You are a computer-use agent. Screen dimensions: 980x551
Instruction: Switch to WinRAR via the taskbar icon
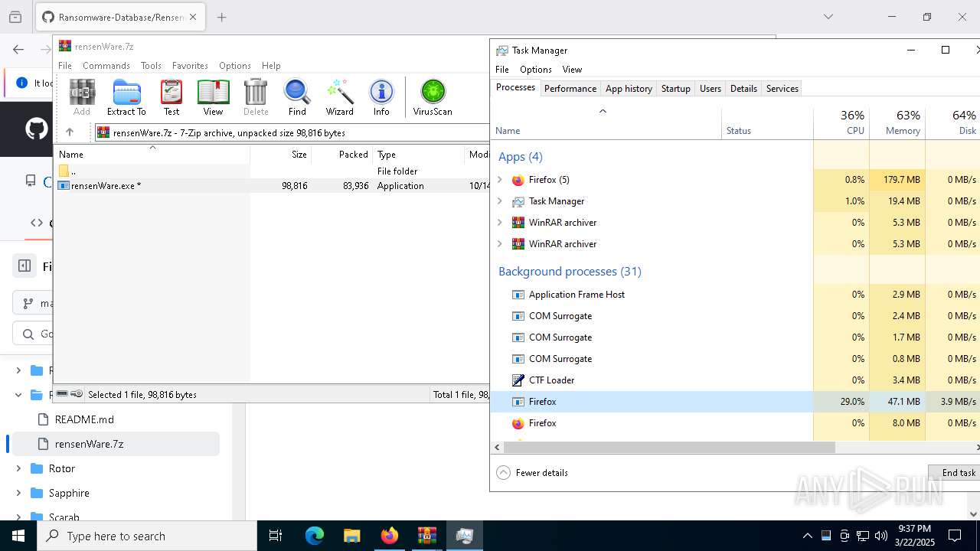click(426, 536)
